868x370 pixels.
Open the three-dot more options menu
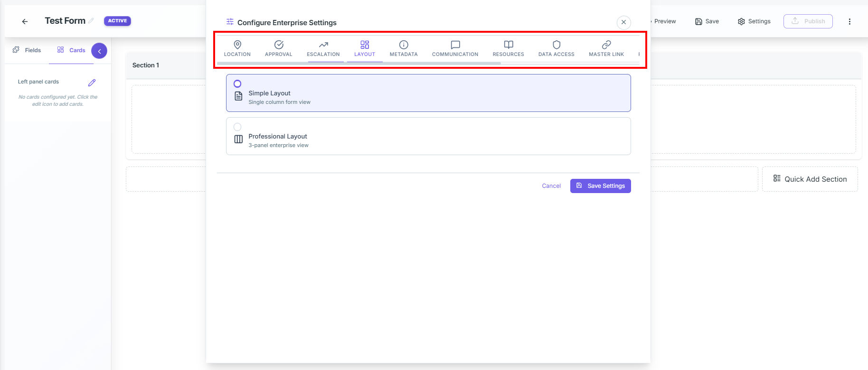click(x=849, y=21)
